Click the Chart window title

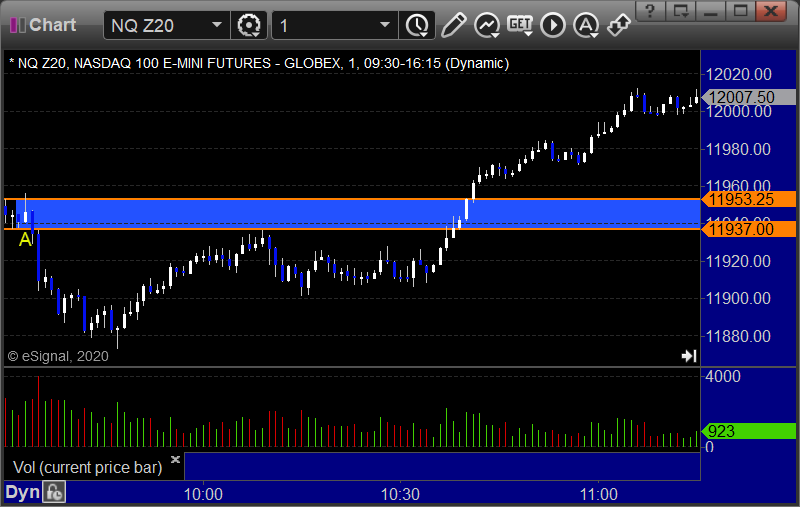[x=53, y=24]
